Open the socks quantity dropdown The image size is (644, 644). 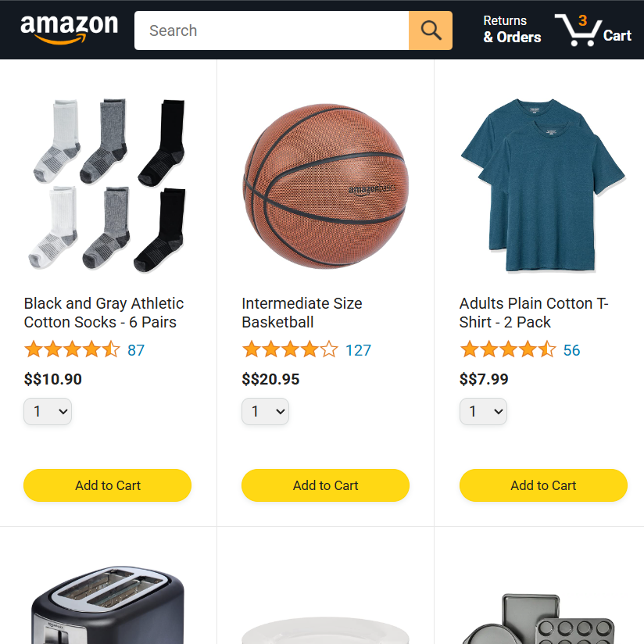pos(48,411)
